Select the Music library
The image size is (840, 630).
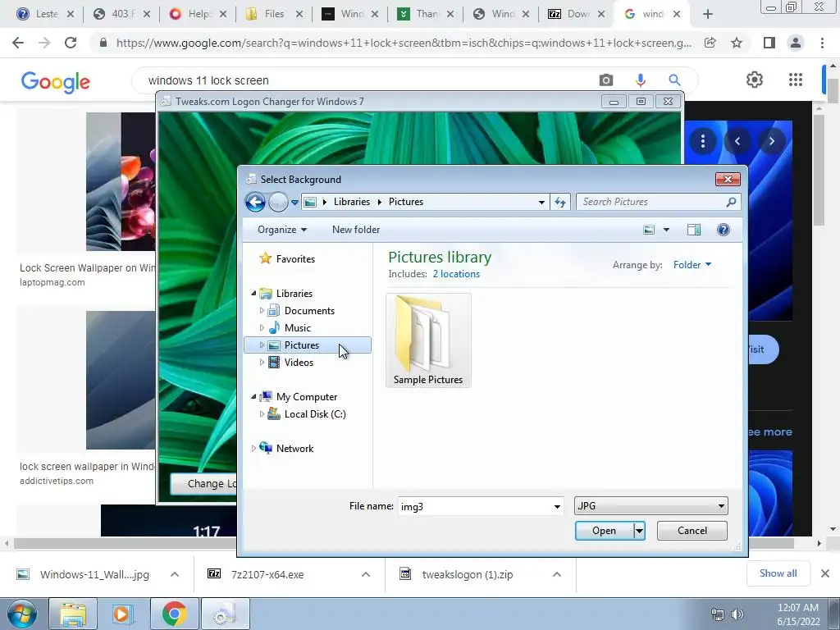297,328
